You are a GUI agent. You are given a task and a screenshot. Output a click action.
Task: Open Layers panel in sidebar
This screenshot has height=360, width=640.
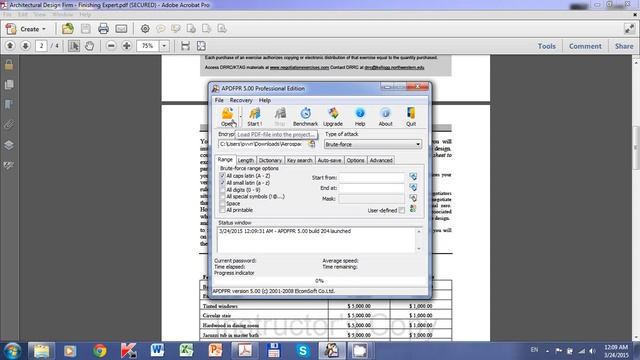9,145
